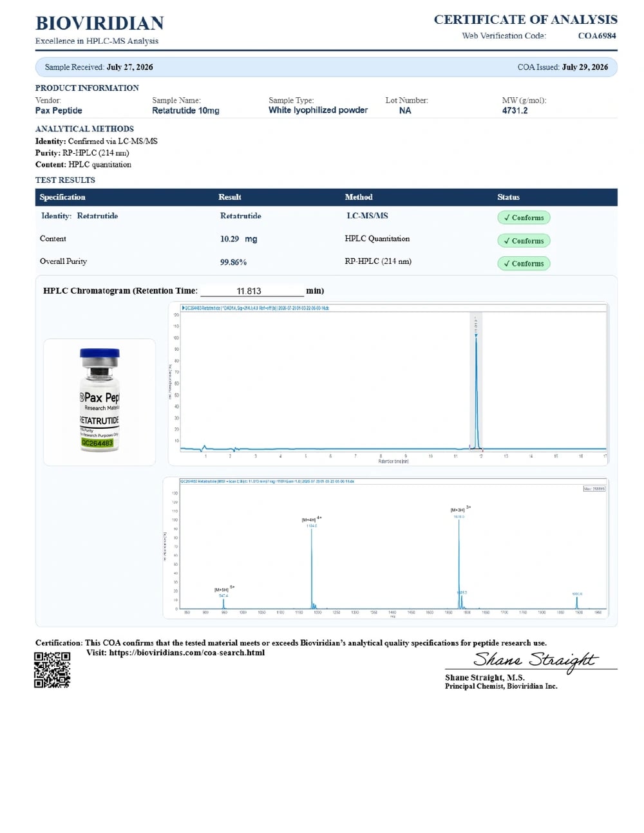Click the LC-MS/MS method cell
This screenshot has height=833, width=644.
pos(367,216)
